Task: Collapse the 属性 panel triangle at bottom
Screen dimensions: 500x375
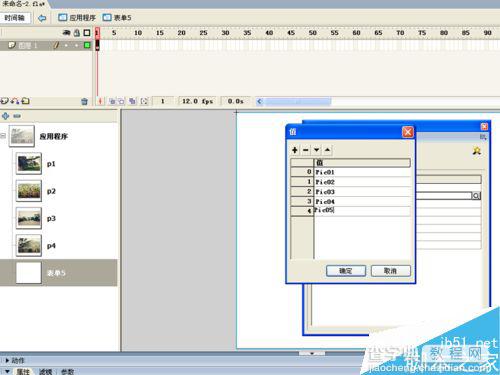Action: point(7,371)
